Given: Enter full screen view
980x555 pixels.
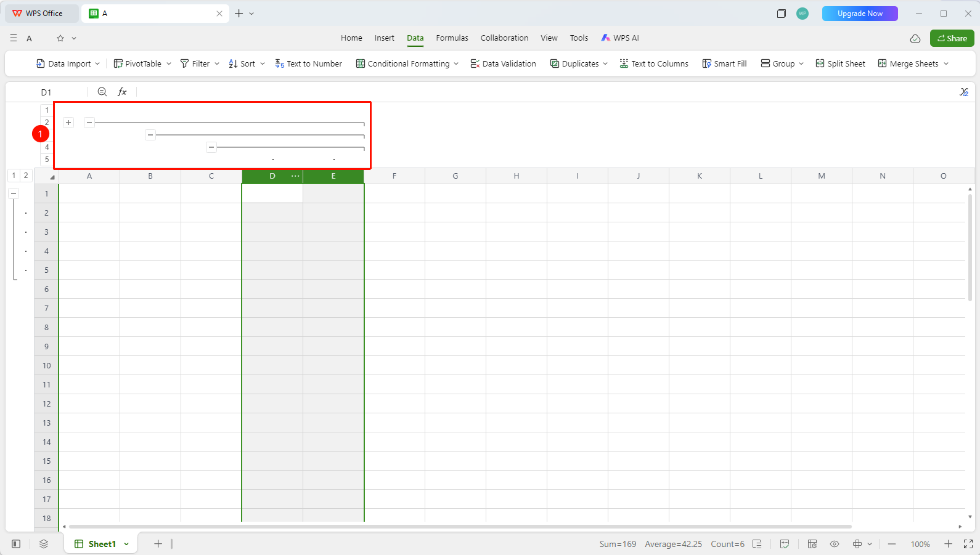Looking at the screenshot, I should pyautogui.click(x=968, y=544).
